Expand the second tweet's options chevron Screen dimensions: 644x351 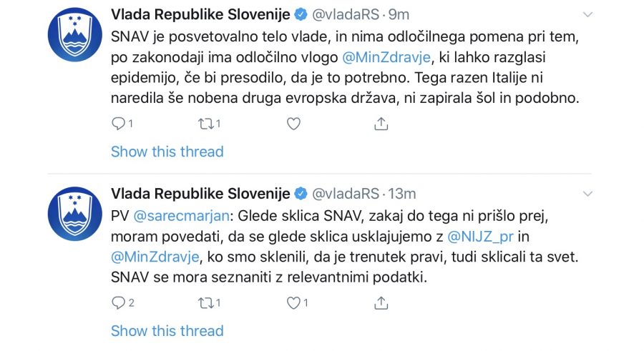[587, 194]
